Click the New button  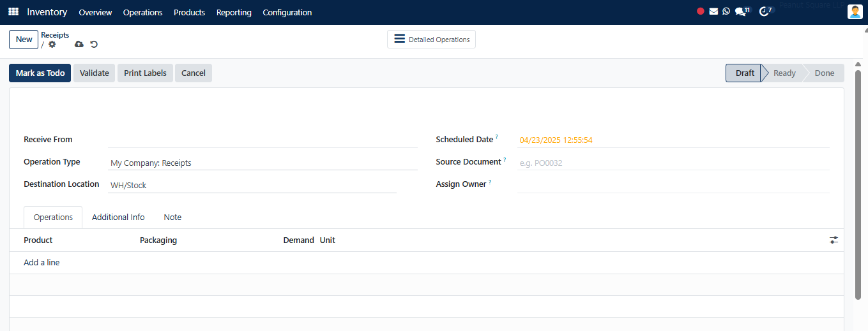[24, 40]
